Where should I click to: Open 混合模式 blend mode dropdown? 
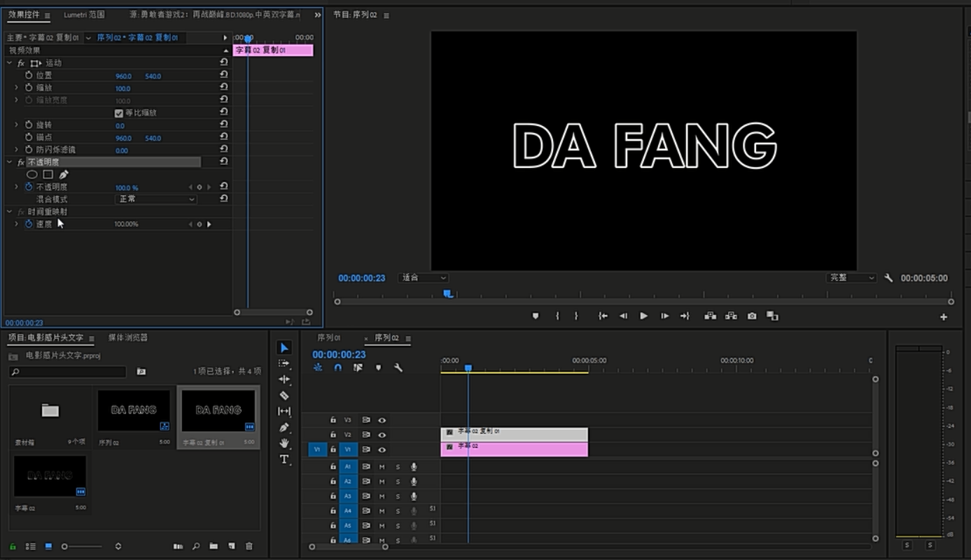(155, 199)
